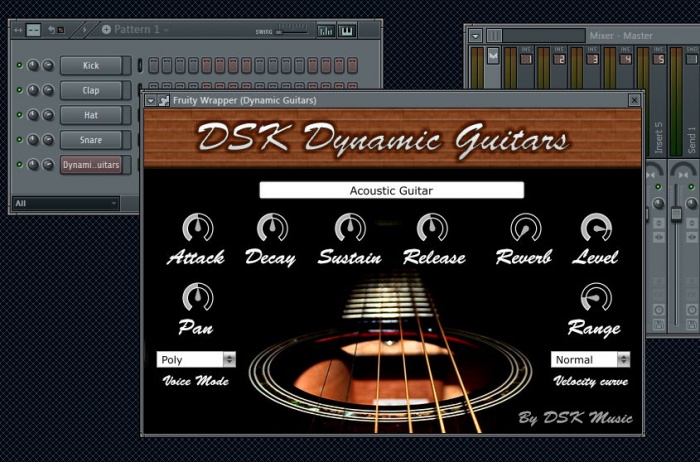Open the Pattern 1 selector dropdown
The image size is (700, 462).
point(142,29)
